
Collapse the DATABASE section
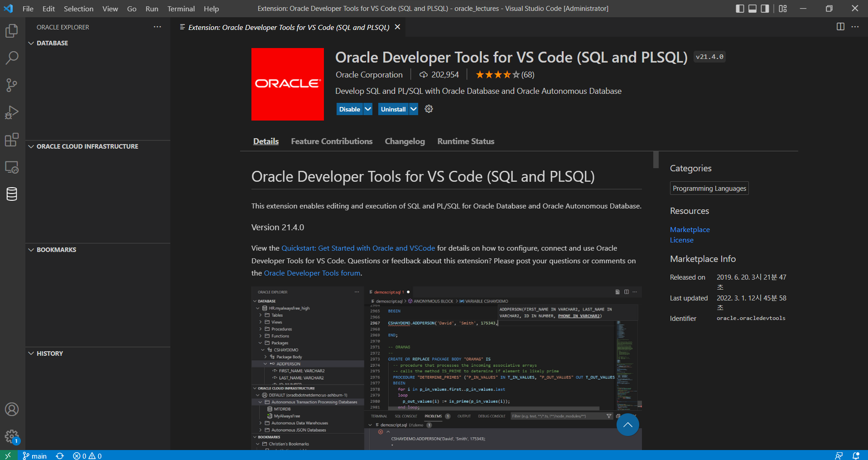point(98,43)
